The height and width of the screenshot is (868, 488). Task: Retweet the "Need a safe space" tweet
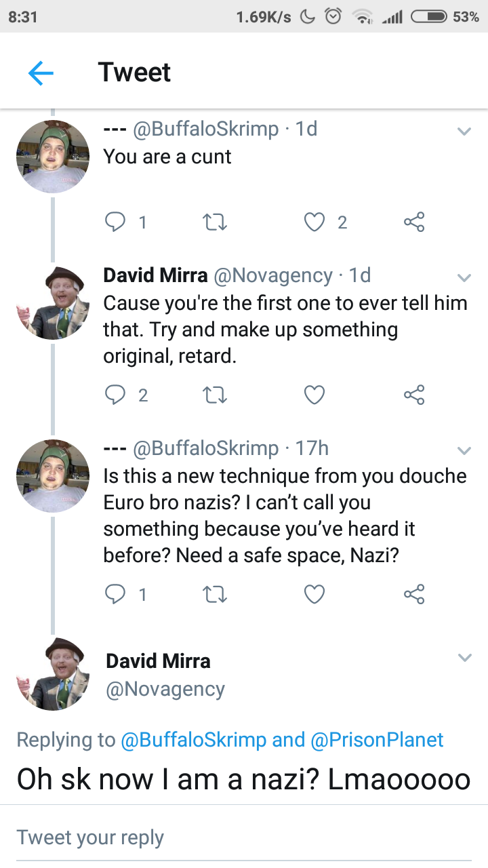pyautogui.click(x=215, y=595)
